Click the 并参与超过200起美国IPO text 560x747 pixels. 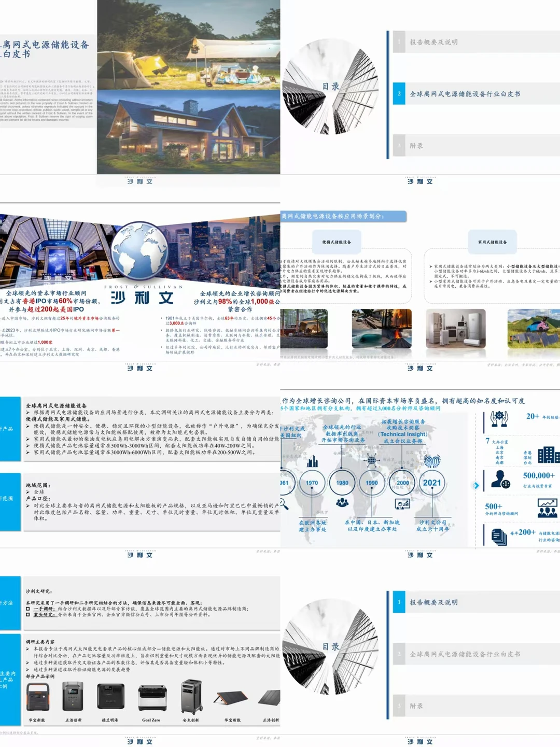pos(46,309)
